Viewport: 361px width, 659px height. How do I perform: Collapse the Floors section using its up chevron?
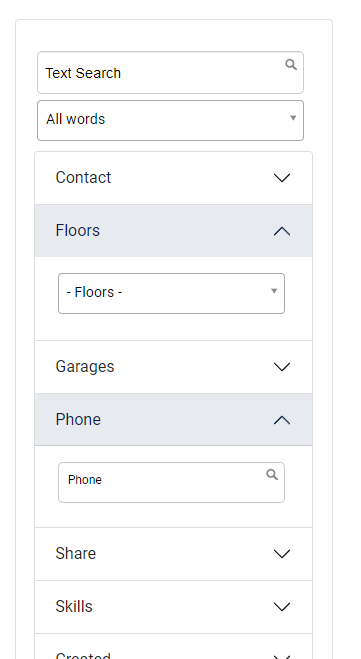tap(282, 231)
